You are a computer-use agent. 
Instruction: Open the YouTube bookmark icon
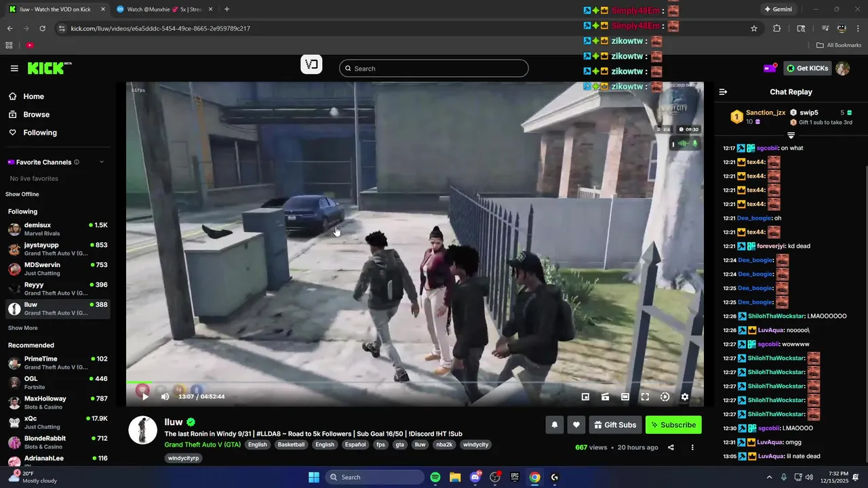[30, 45]
